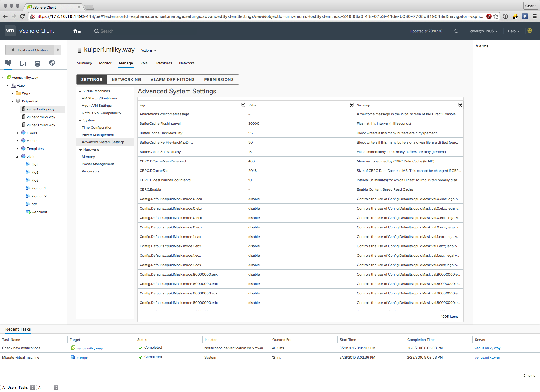Select kuiper3.milky.way host in tree

click(41, 125)
